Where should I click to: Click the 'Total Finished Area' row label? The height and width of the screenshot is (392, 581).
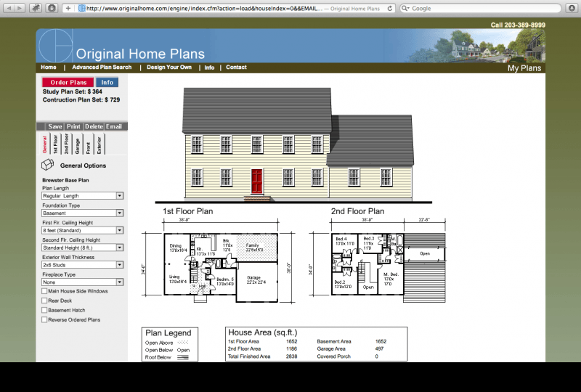249,356
